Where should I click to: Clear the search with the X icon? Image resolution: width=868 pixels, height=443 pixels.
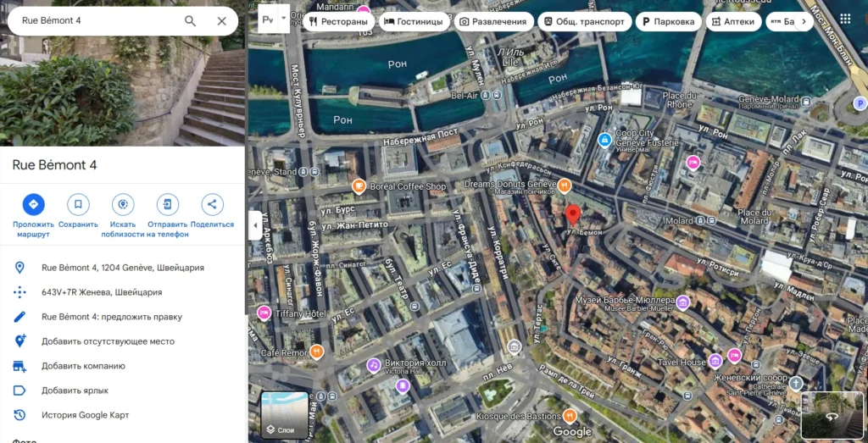pos(222,21)
